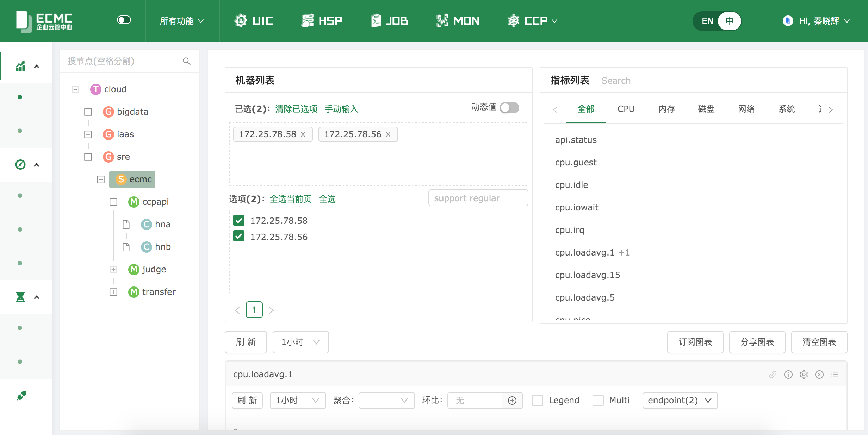Expand the bigdata tree node

tap(88, 112)
